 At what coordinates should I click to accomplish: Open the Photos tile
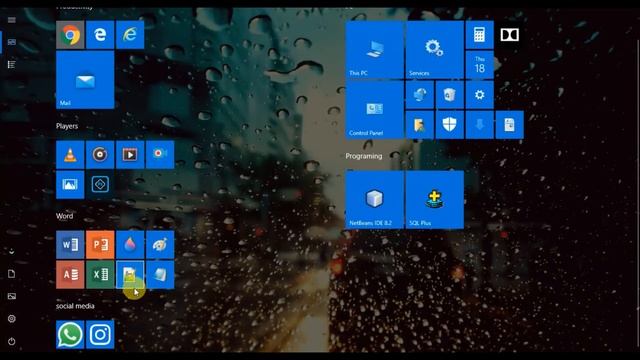click(70, 184)
